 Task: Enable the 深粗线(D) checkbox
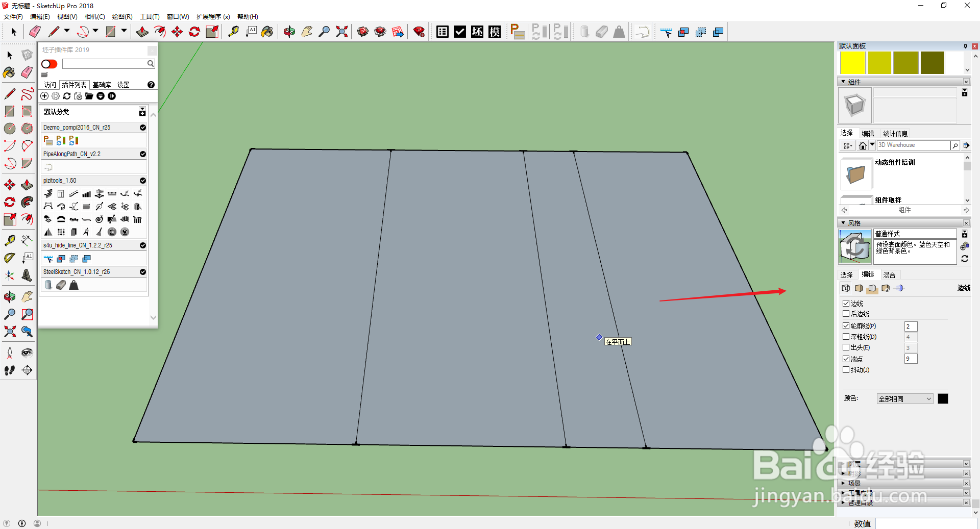tap(846, 337)
